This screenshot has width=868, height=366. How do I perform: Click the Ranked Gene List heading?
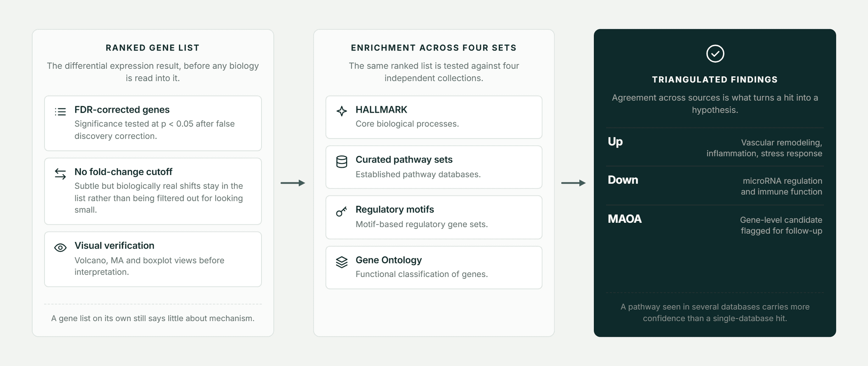(153, 48)
